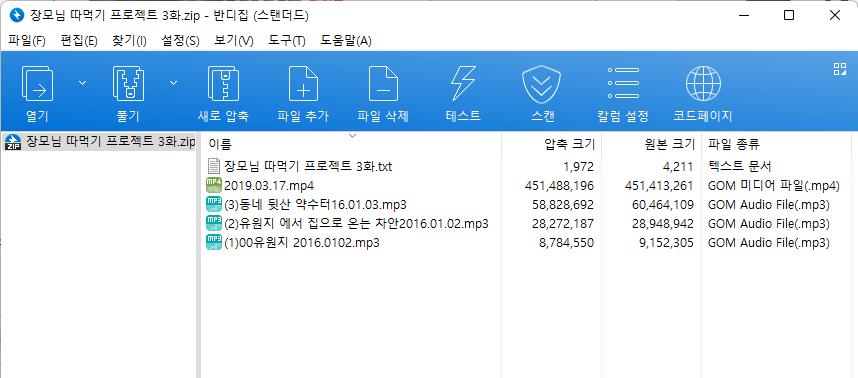
Task: Click the ZIP archive icon in left tree
Action: point(13,142)
